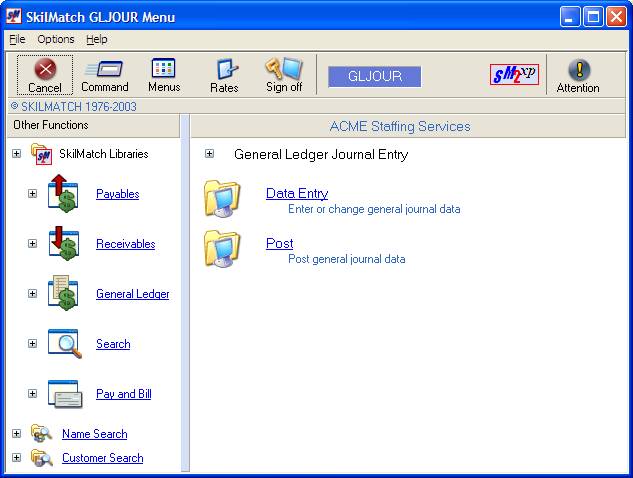
Task: Click the Attention exclamation icon
Action: point(579,69)
